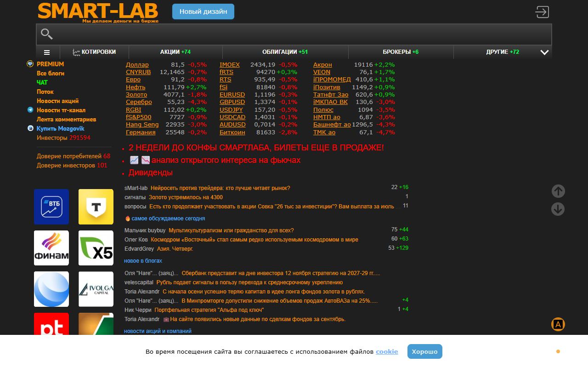The width and height of the screenshot is (588, 368).
Task: Click the chart icon beside Котировки
Action: (76, 52)
